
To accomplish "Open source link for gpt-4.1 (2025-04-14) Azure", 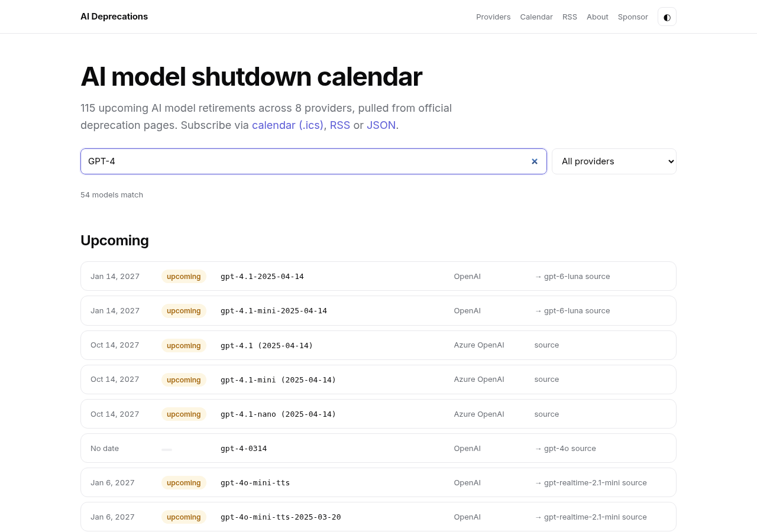I will click(x=546, y=345).
